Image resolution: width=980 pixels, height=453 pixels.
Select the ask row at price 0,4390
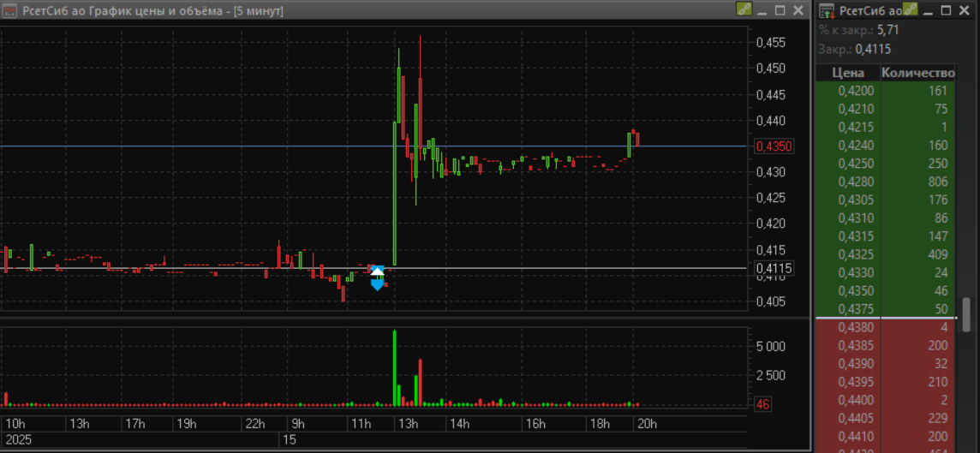886,363
